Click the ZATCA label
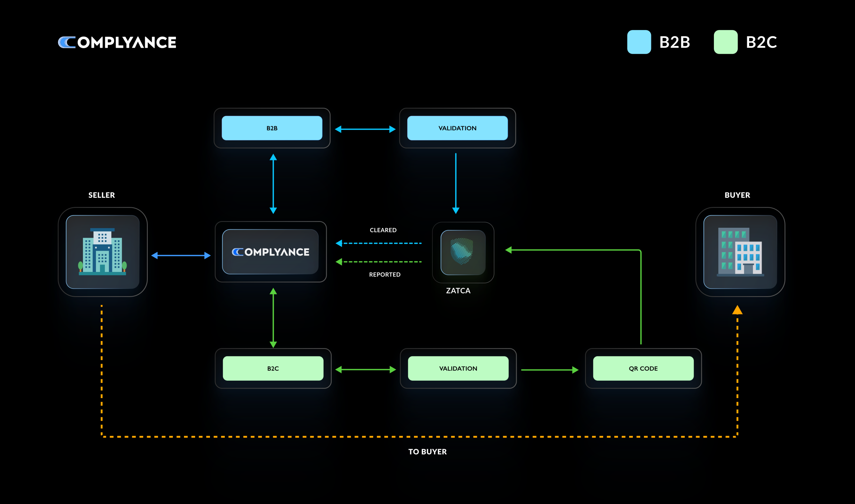Viewport: 855px width, 504px height. (x=458, y=291)
